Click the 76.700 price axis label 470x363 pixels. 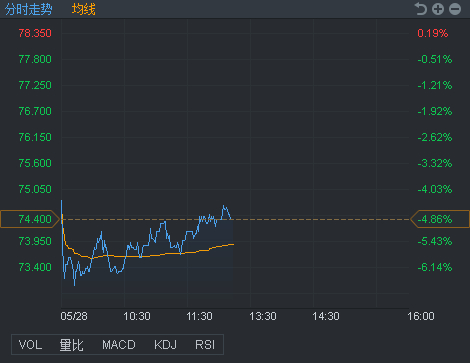pos(35,111)
